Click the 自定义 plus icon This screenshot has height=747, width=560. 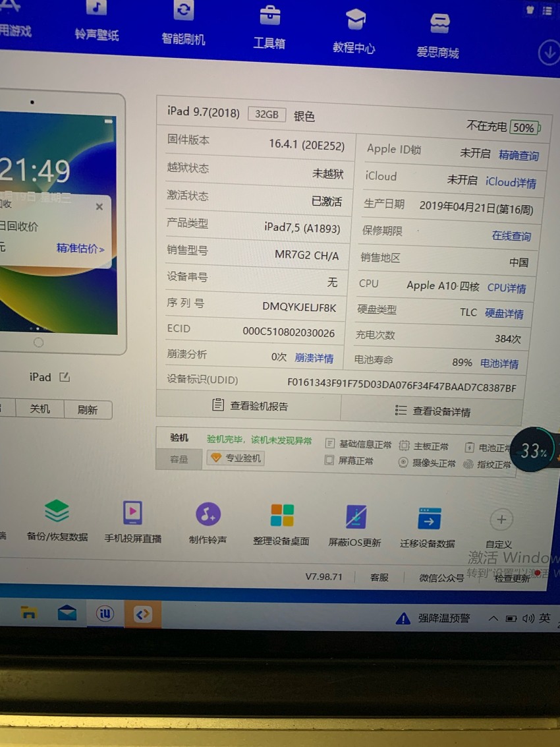(501, 520)
